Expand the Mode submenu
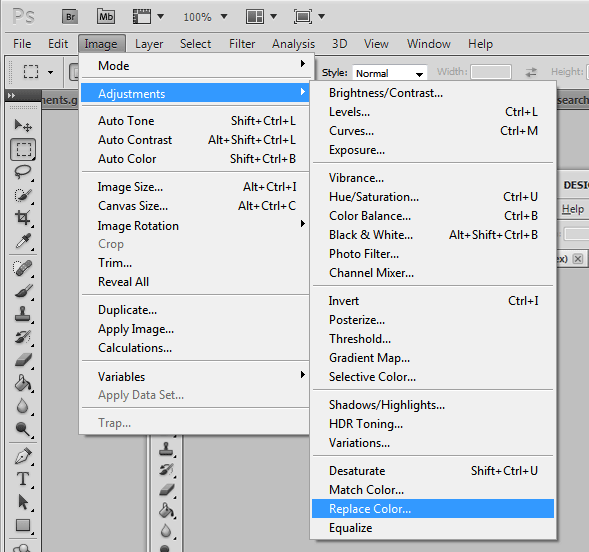This screenshot has width=589, height=552. [x=195, y=66]
